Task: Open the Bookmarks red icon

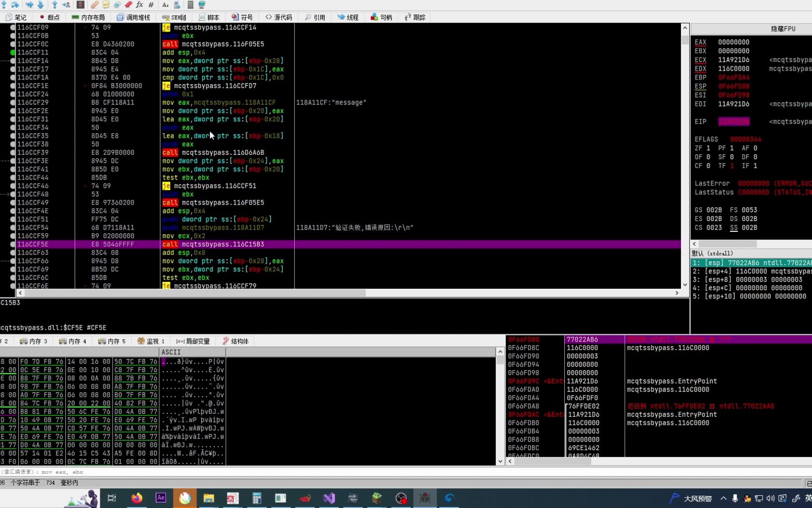Action: click(x=128, y=5)
